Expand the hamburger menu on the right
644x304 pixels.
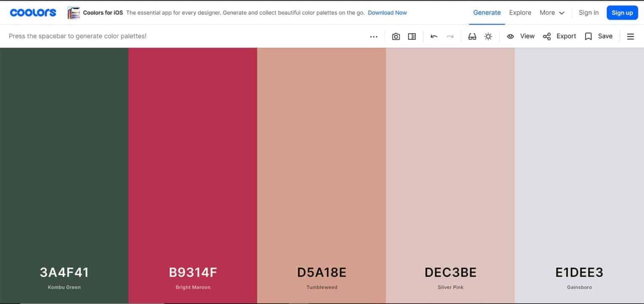[631, 36]
